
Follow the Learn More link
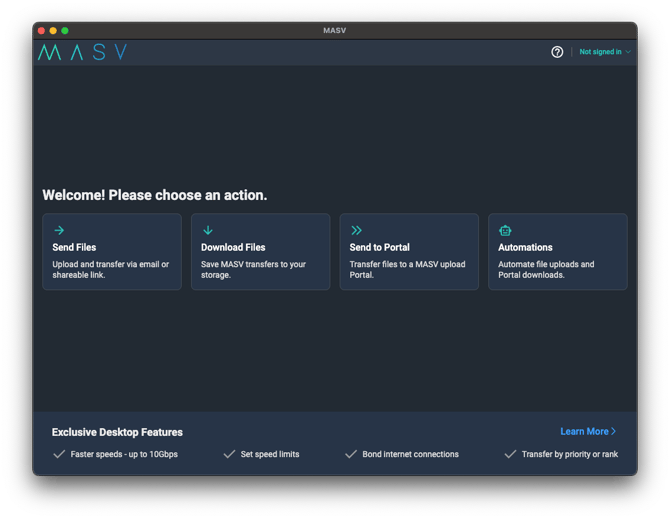pyautogui.click(x=585, y=432)
